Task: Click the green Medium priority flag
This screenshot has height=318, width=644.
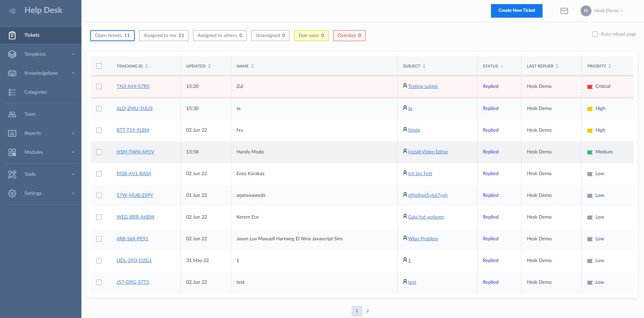Action: [590, 152]
